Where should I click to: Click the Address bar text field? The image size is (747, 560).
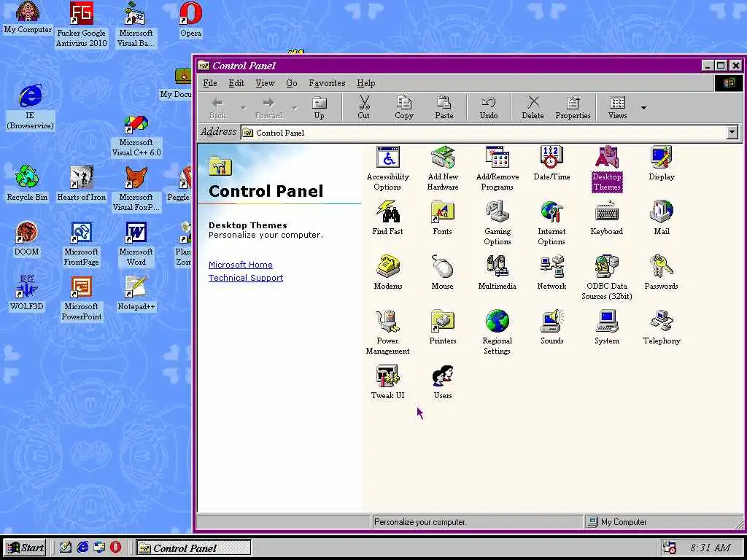click(x=483, y=133)
